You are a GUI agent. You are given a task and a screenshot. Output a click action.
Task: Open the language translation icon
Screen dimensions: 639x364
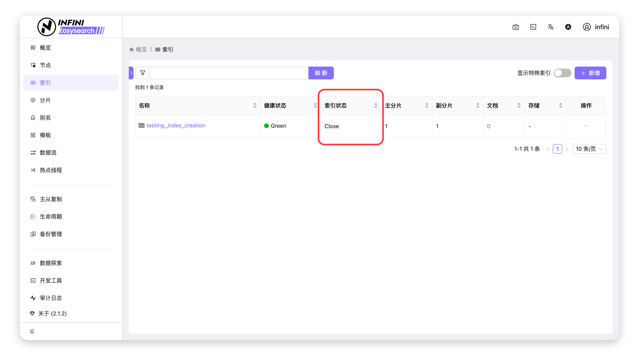(x=551, y=27)
